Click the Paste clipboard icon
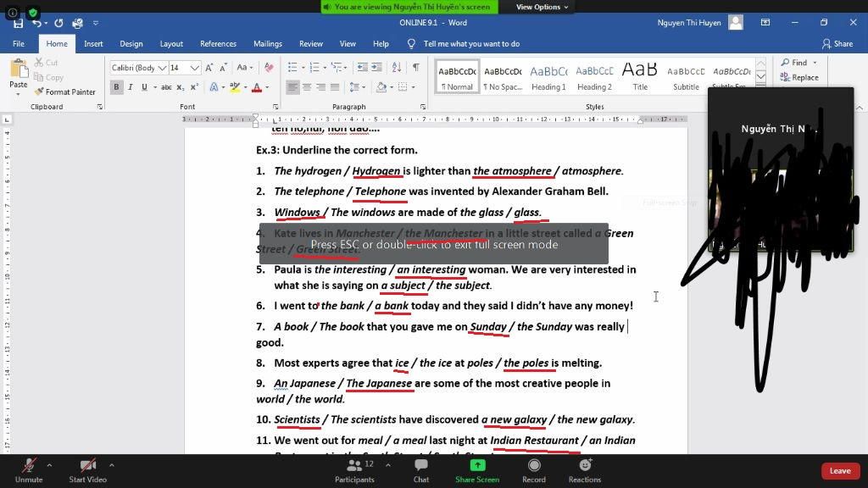 pos(19,69)
